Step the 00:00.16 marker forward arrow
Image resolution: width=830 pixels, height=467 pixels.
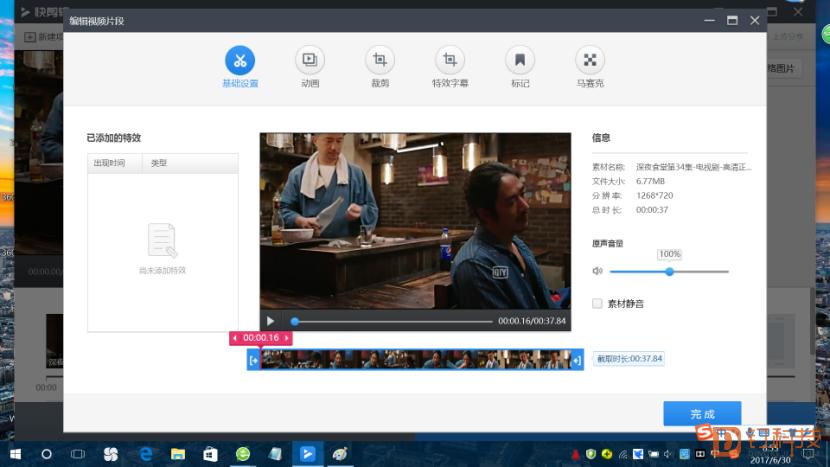(286, 338)
